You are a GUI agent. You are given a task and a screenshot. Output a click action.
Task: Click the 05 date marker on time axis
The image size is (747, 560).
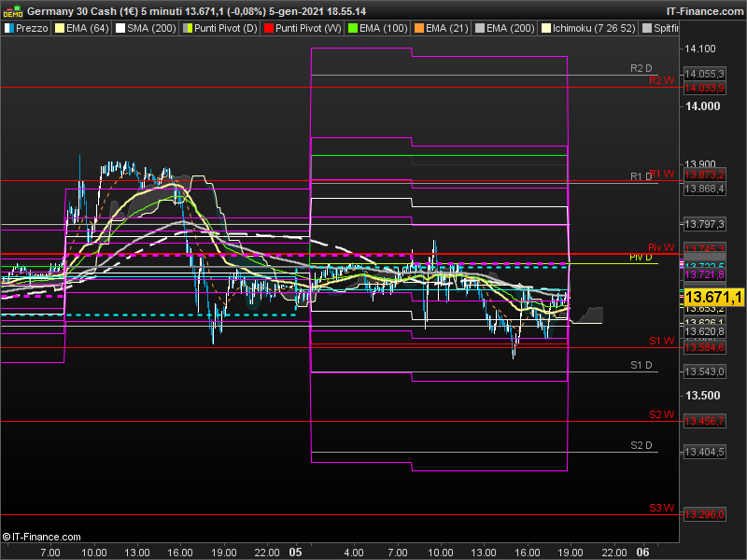tap(295, 553)
